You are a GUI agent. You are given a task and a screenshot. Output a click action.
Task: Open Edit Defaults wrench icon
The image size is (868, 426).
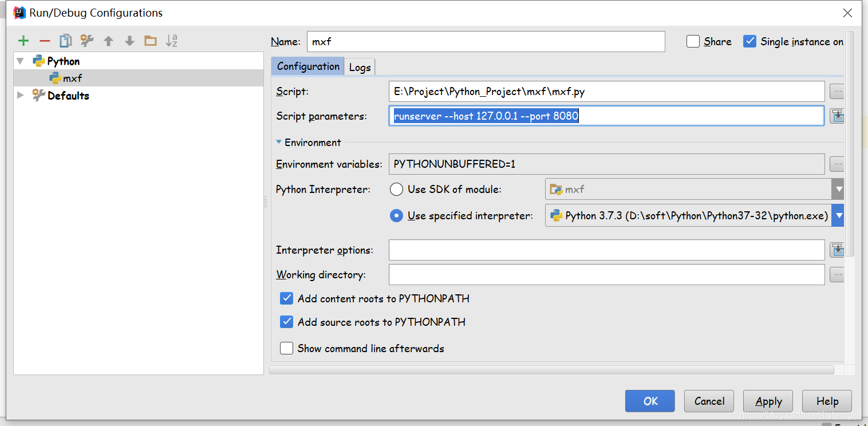pos(87,41)
